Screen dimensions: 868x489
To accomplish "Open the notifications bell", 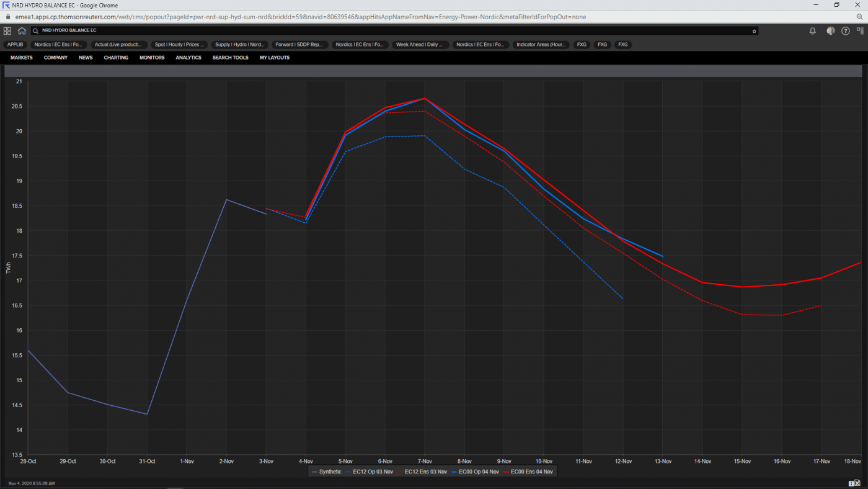I will [x=813, y=30].
